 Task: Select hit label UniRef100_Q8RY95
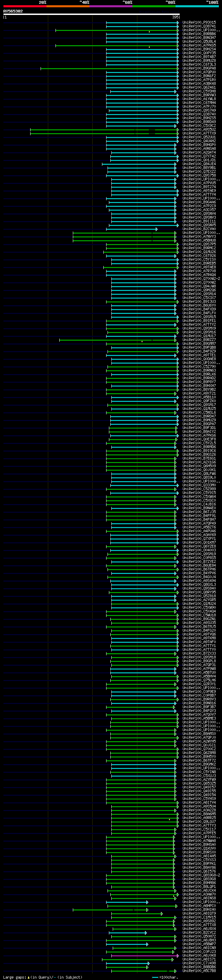tap(199, 592)
